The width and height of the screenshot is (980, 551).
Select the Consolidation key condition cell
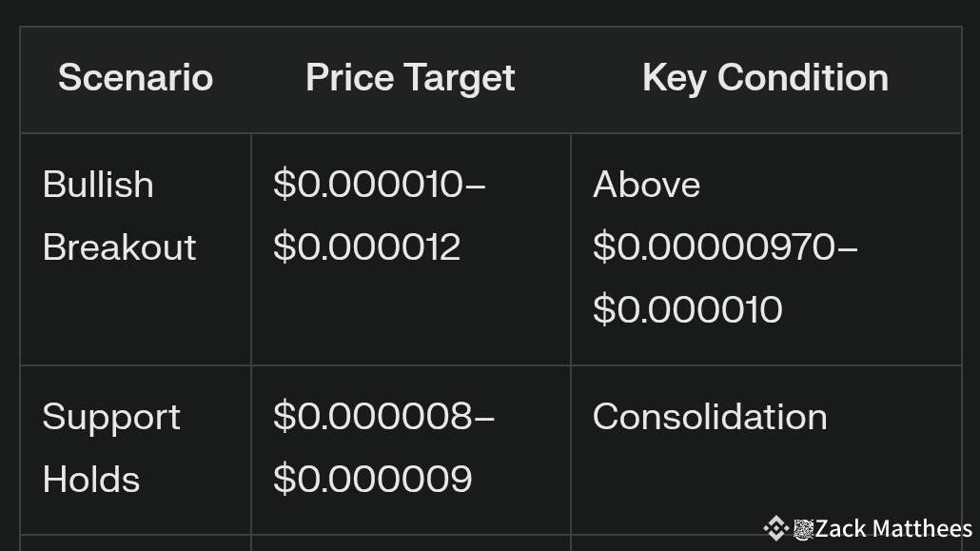coord(710,417)
